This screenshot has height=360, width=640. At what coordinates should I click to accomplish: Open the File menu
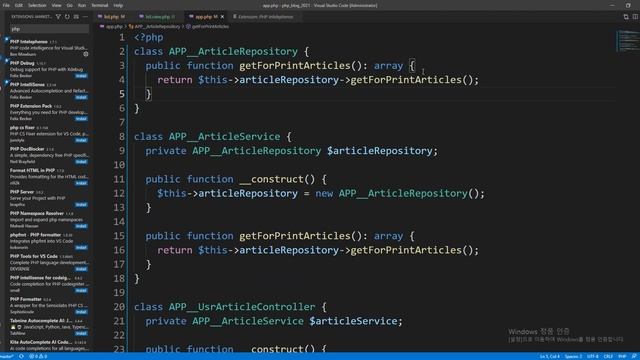pos(6,5)
